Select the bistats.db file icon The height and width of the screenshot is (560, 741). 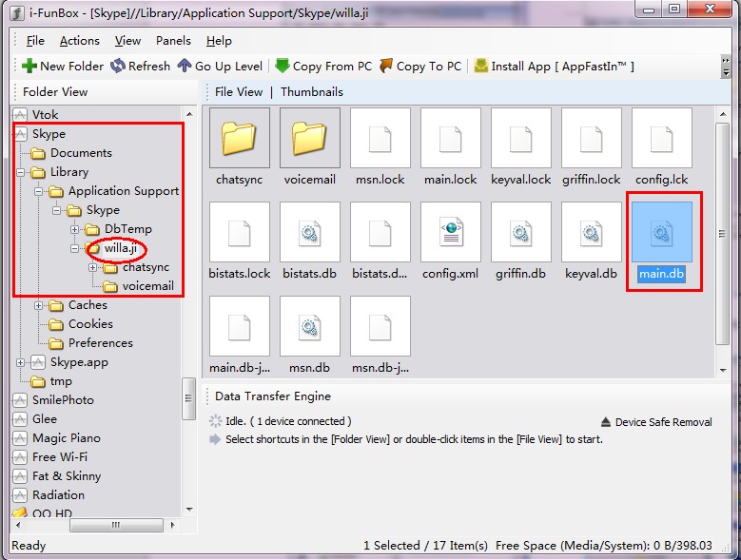tap(309, 232)
